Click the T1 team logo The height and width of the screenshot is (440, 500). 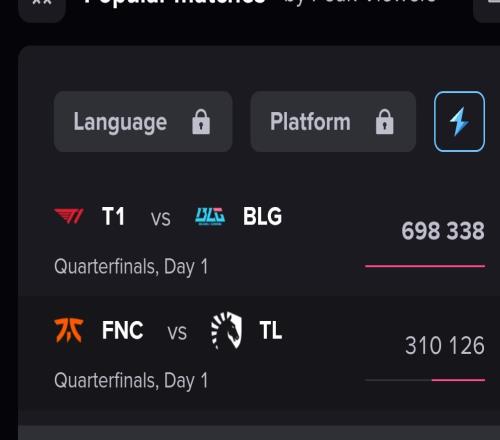[69, 216]
